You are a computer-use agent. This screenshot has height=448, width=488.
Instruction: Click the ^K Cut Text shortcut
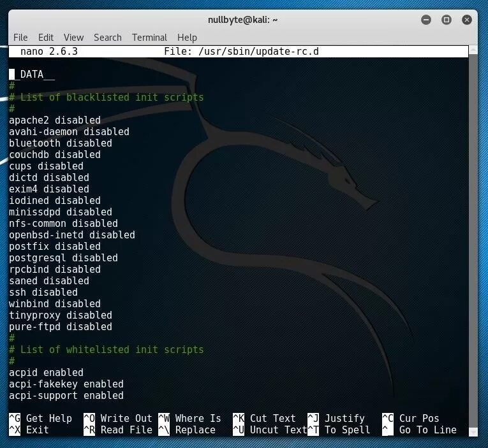coord(264,419)
